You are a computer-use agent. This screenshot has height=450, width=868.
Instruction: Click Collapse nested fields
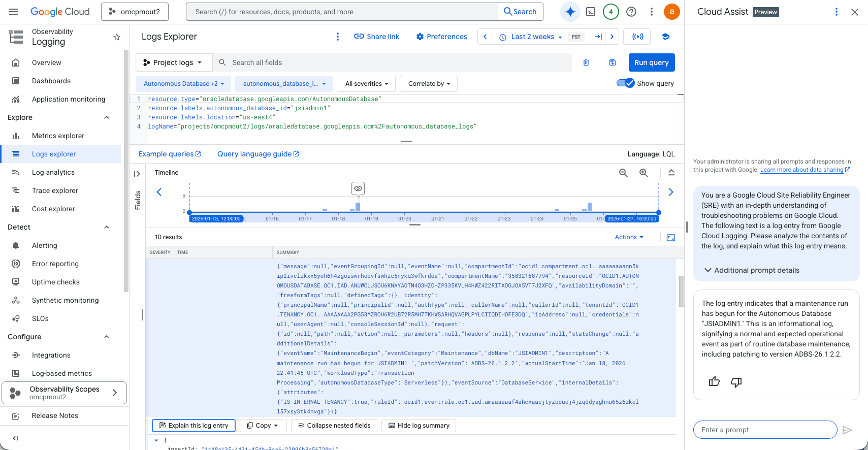334,426
